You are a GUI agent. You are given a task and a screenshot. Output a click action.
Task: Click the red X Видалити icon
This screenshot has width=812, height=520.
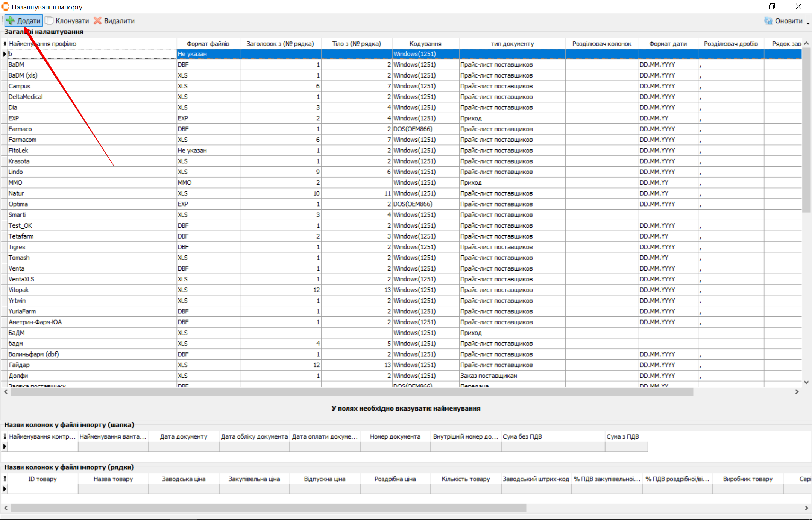pyautogui.click(x=98, y=21)
